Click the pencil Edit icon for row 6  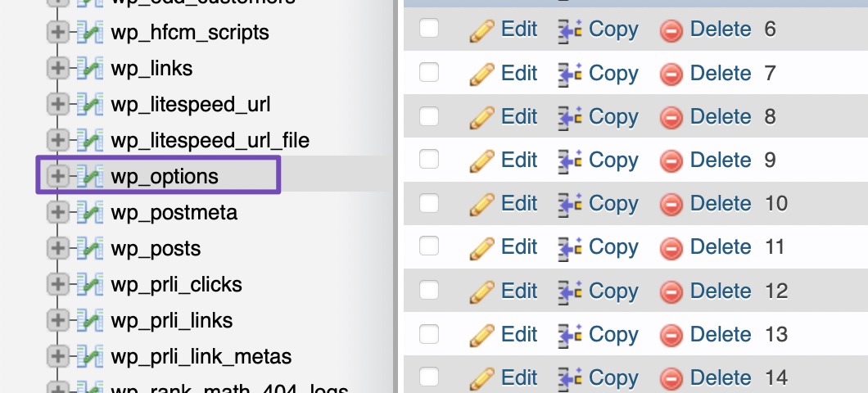pos(481,31)
